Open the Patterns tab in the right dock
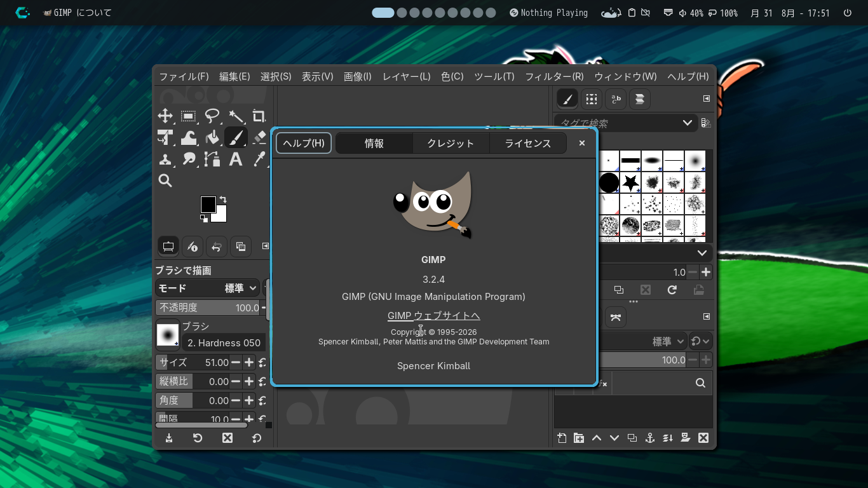This screenshot has height=488, width=868. [x=592, y=99]
